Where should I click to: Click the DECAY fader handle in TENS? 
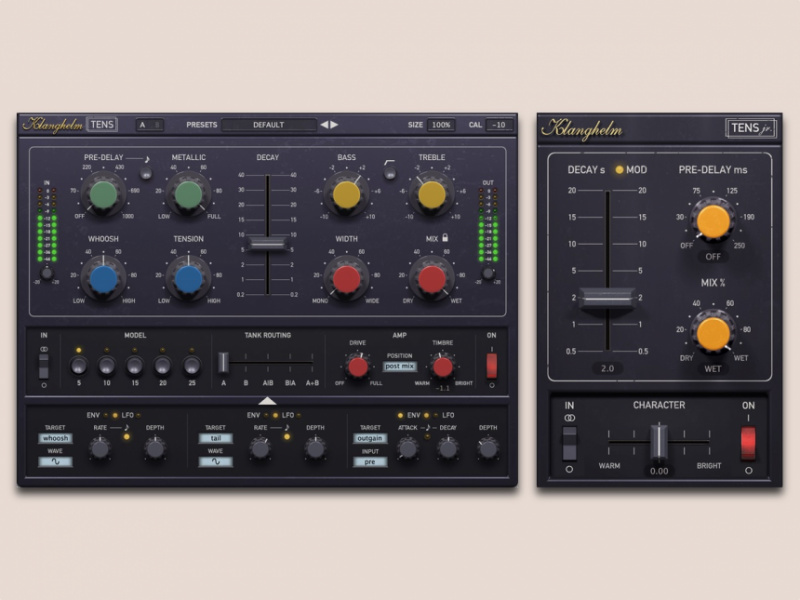267,244
